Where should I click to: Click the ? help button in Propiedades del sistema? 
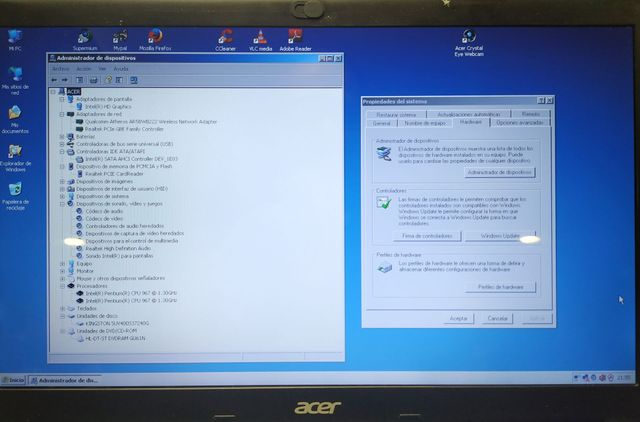pos(541,100)
